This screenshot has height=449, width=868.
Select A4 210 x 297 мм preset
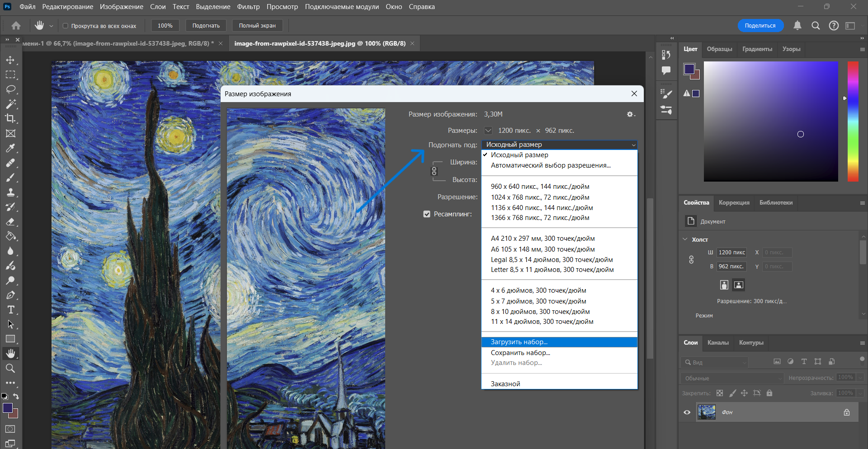(560, 239)
